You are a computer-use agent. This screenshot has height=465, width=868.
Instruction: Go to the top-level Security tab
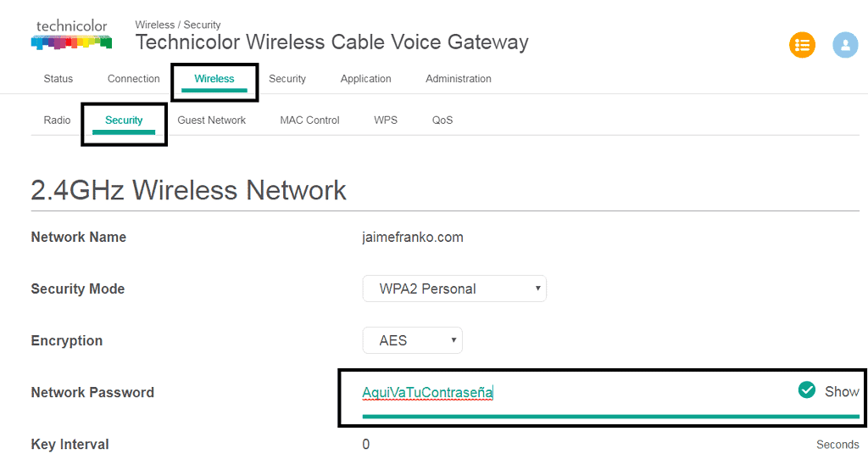287,79
